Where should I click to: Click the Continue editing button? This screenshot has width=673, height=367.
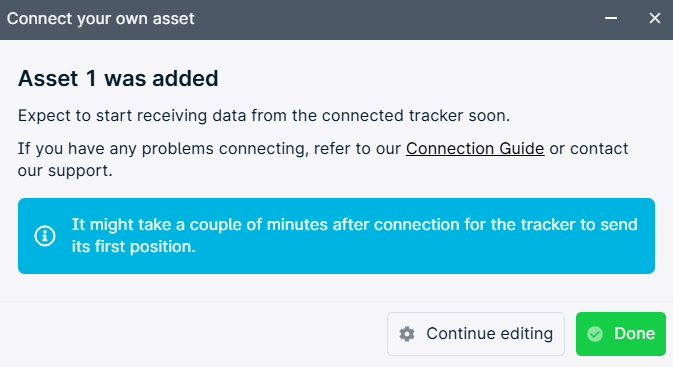pos(476,334)
